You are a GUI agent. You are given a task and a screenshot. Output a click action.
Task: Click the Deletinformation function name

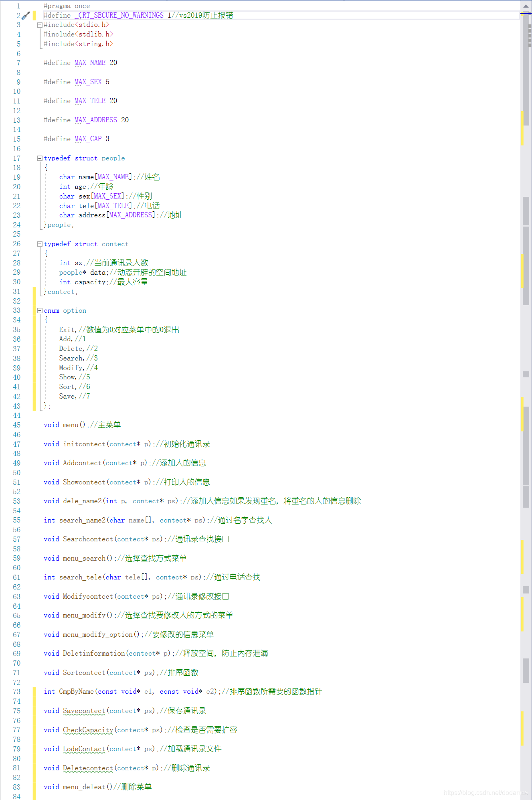coord(94,654)
